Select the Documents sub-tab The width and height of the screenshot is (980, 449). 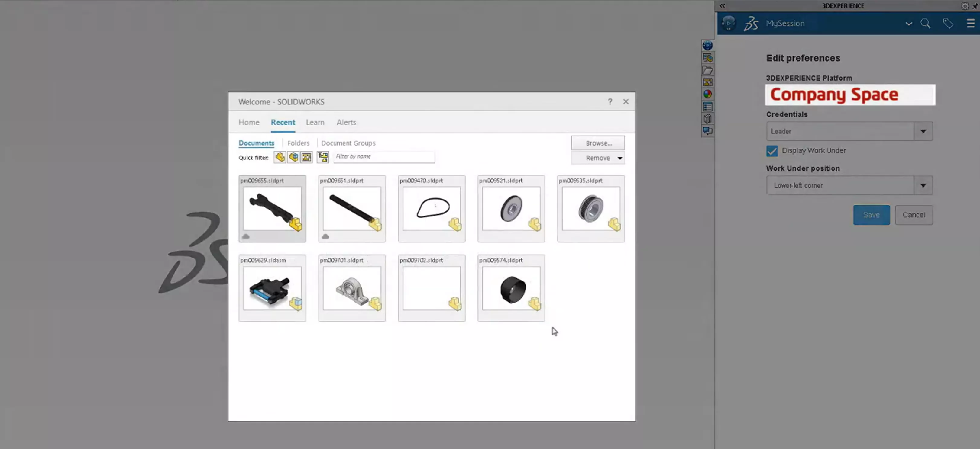[257, 143]
